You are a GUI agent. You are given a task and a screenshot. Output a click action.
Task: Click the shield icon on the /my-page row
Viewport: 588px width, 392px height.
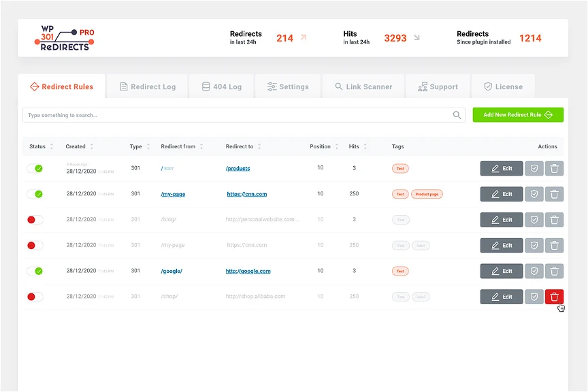coord(534,193)
